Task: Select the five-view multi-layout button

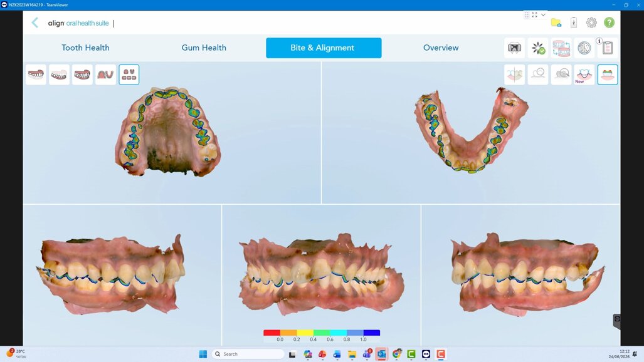Action: [x=129, y=75]
